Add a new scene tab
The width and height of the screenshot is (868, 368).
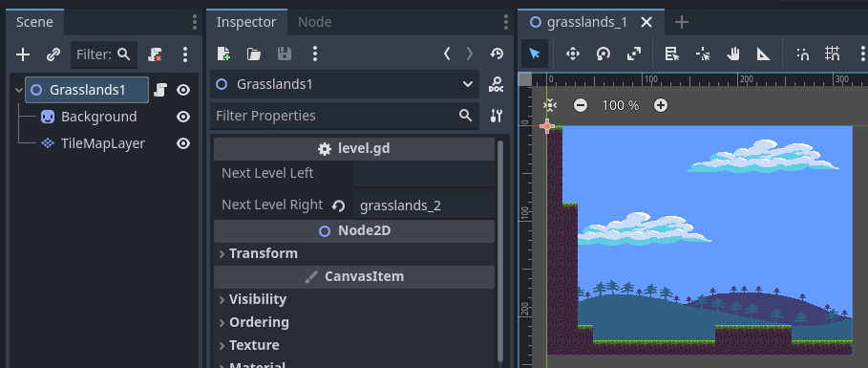682,22
